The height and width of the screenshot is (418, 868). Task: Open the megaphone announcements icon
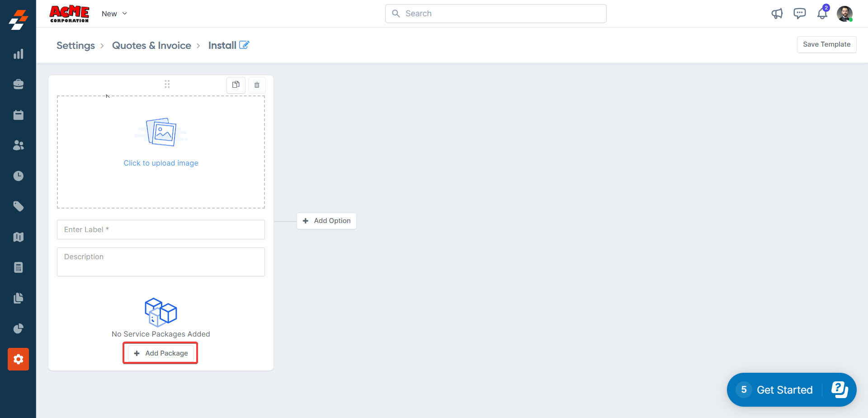(x=777, y=14)
